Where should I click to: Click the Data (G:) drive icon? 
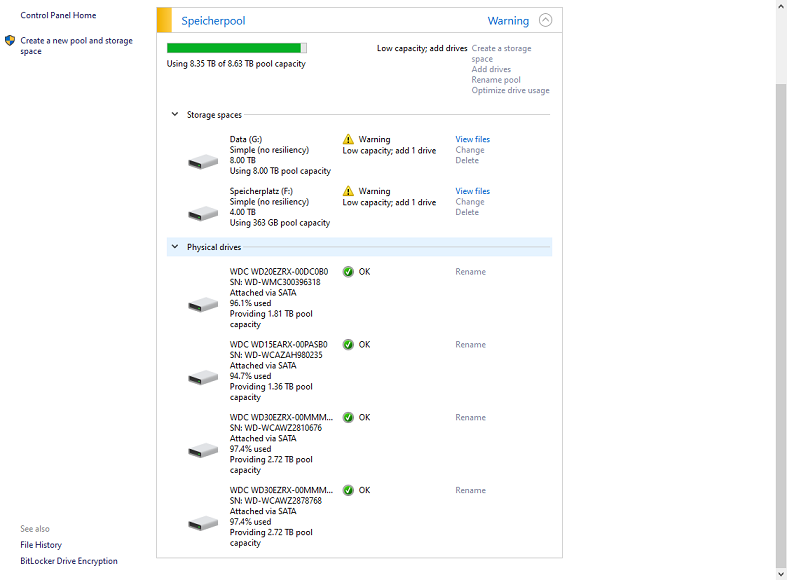tap(203, 162)
